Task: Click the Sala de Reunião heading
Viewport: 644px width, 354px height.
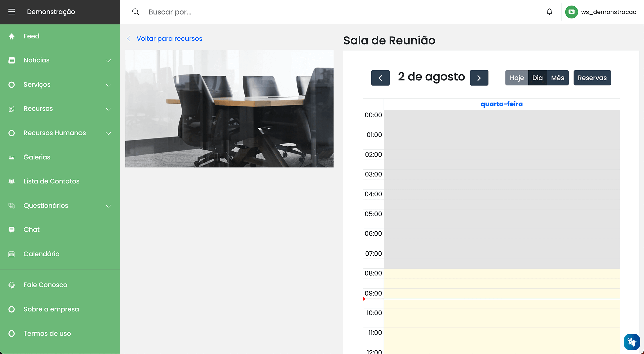Action: [389, 41]
